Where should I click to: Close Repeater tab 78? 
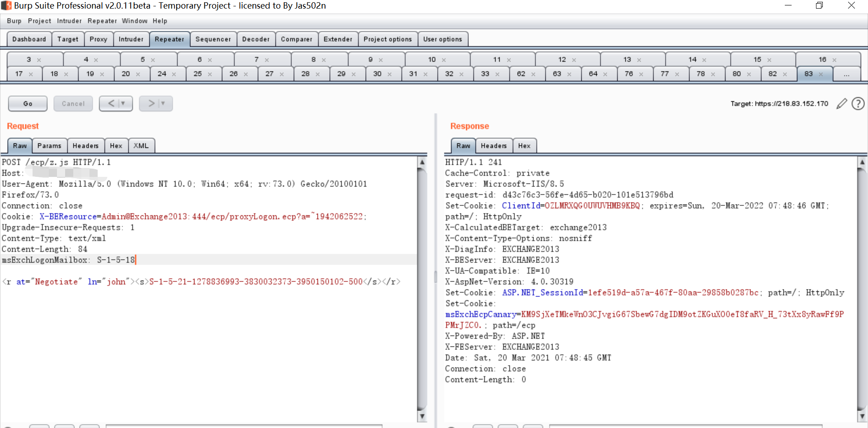(x=713, y=74)
